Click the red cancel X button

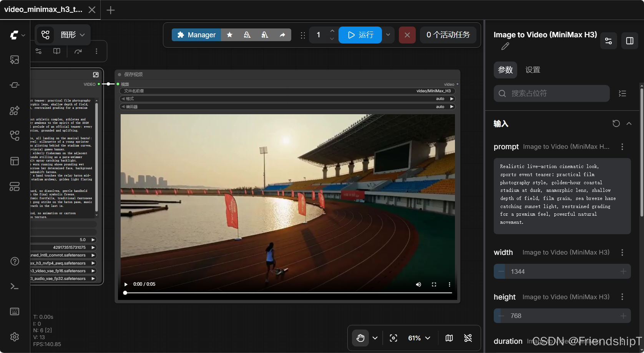407,35
